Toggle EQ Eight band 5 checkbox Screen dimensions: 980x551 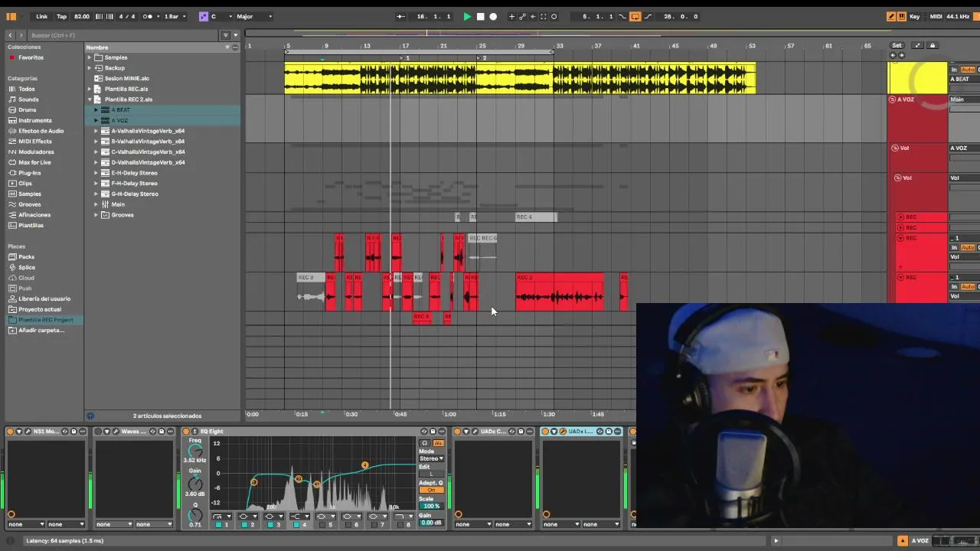coord(322,524)
